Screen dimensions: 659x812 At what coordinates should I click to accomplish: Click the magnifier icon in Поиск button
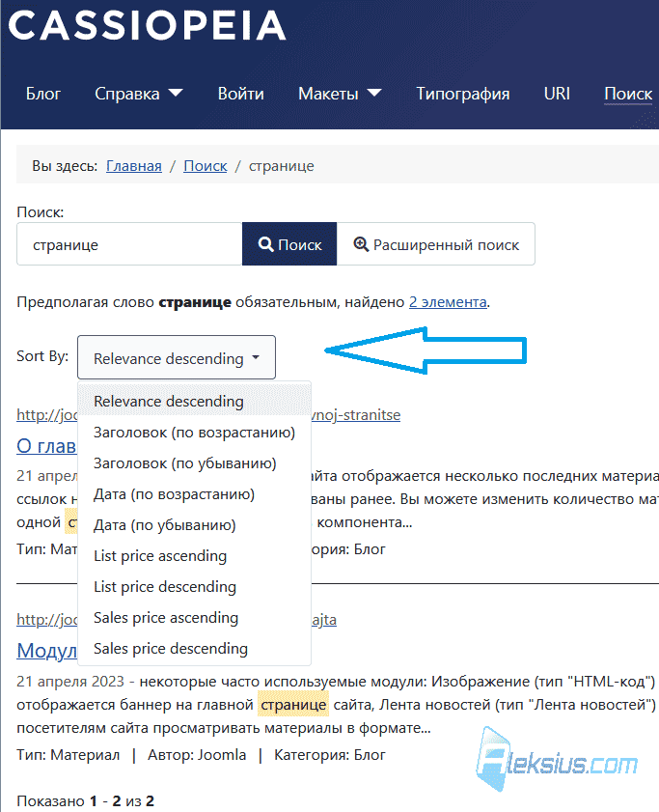265,244
